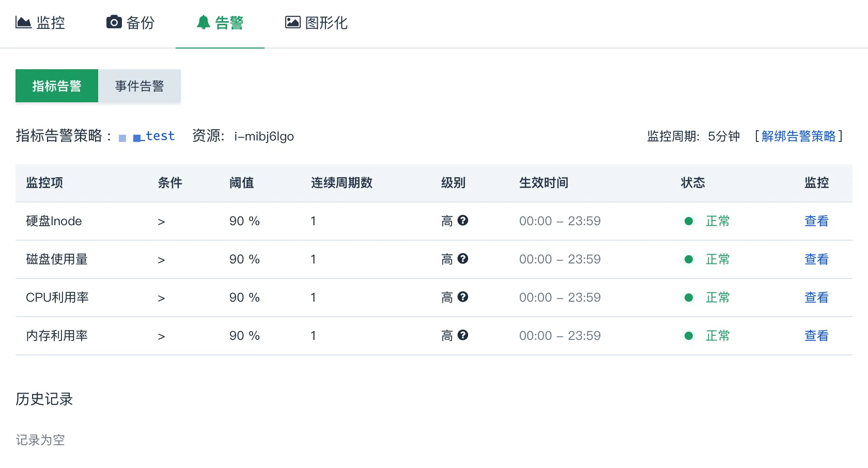Image resolution: width=868 pixels, height=468 pixels.
Task: Click 正常 status in 硬盘Inode row
Action: pos(718,221)
